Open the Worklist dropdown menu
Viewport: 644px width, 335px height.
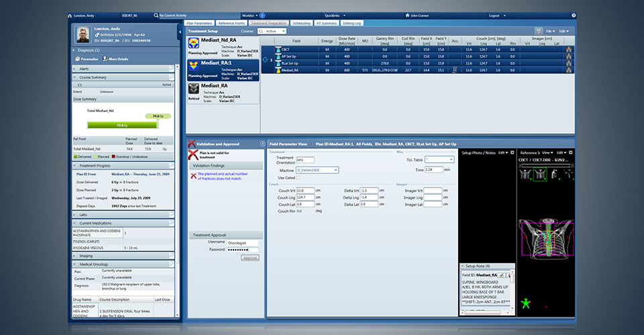coord(250,15)
